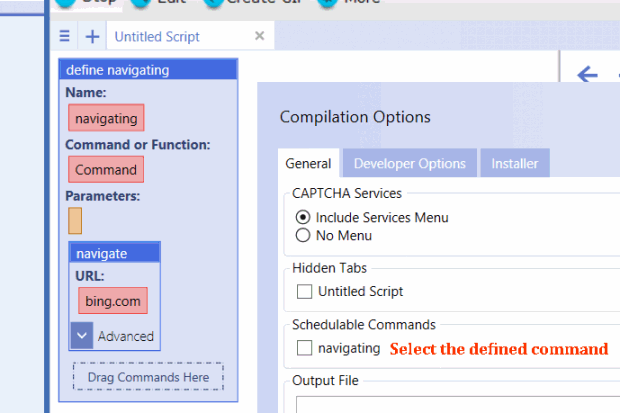Click the Schedulable Commands group label
This screenshot has width=620, height=413.
[364, 324]
